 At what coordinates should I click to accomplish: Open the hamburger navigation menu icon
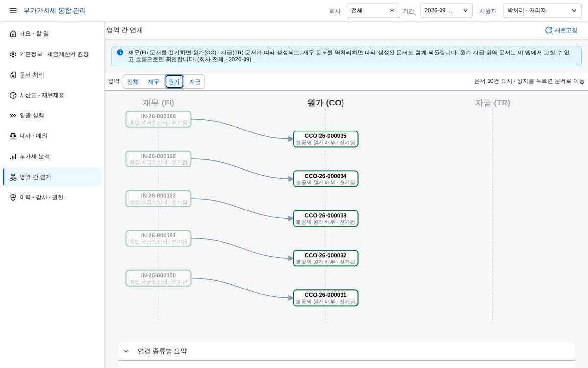click(13, 10)
